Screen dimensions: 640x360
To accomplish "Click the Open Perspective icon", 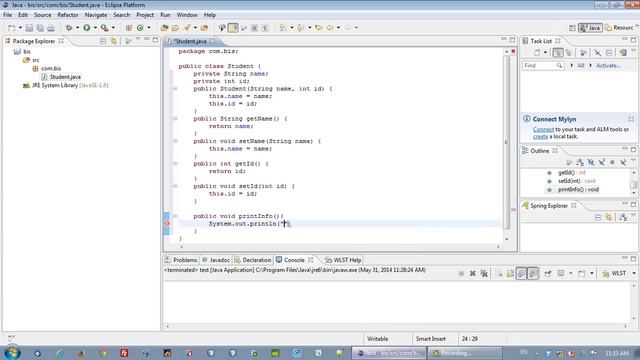I will point(572,28).
